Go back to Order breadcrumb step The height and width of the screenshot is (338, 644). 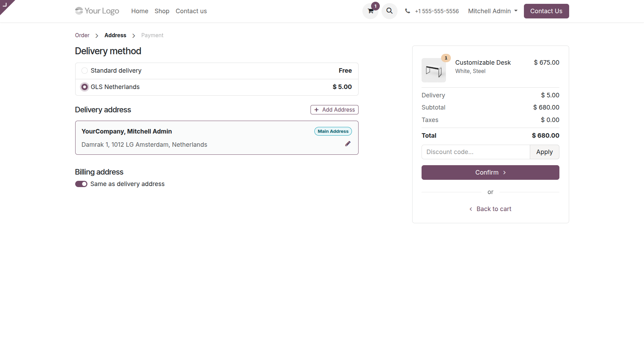click(x=82, y=35)
